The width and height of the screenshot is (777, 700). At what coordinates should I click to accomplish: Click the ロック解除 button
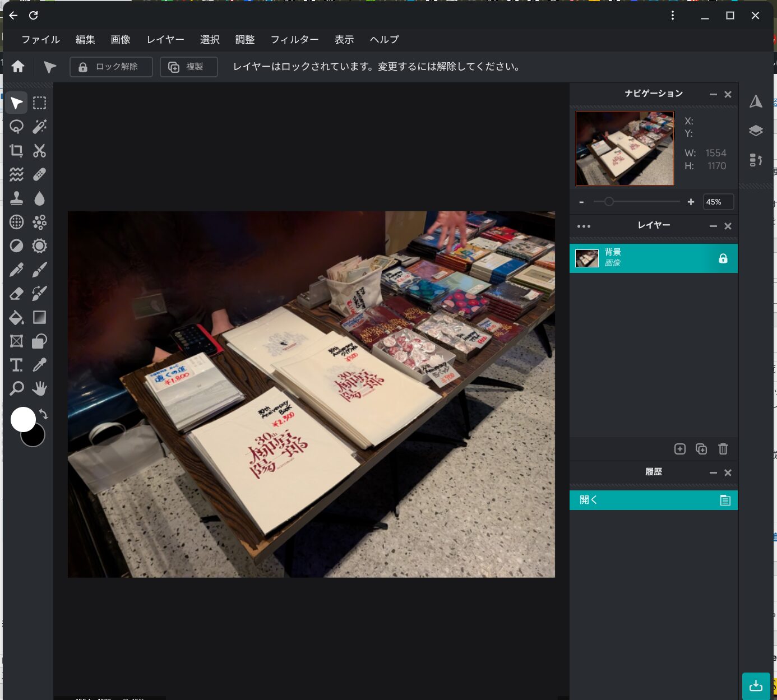[x=111, y=67]
